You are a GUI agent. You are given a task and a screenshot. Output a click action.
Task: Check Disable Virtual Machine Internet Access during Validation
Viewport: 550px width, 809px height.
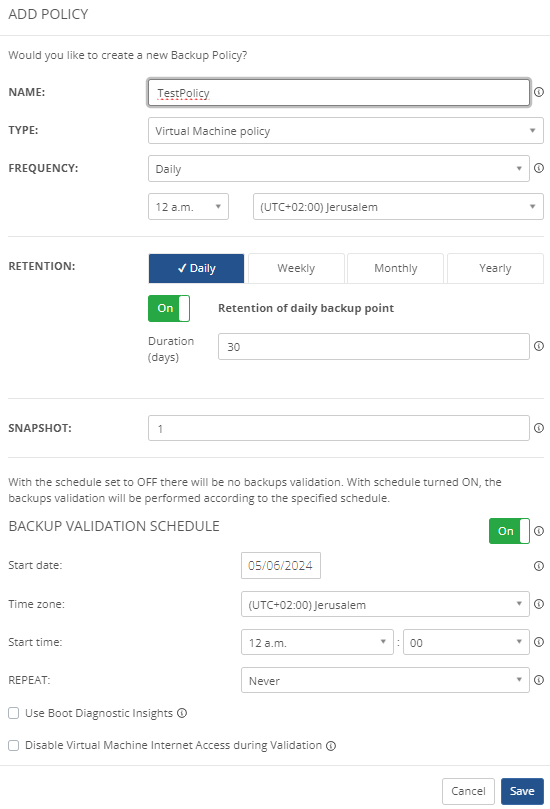[13, 746]
